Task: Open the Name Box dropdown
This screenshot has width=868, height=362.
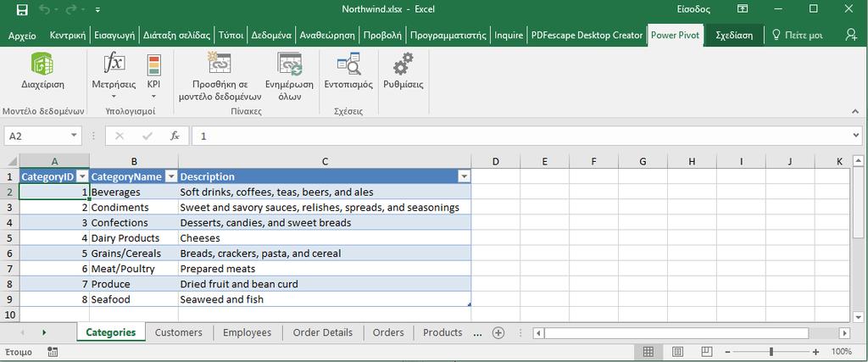Action: pyautogui.click(x=74, y=136)
